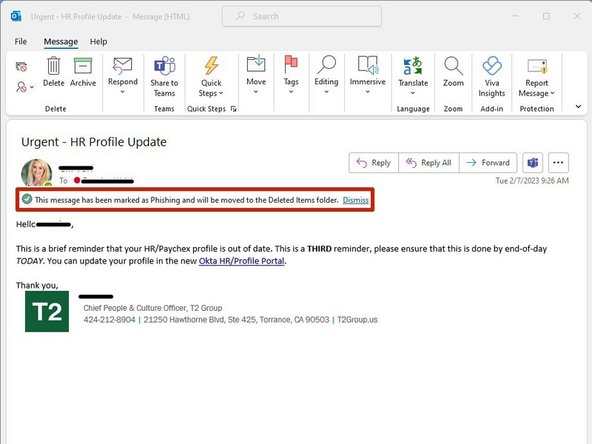Click in the Search box

[302, 16]
